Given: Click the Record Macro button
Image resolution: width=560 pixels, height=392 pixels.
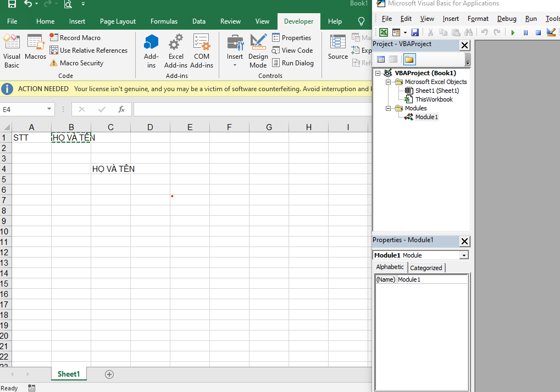Looking at the screenshot, I should tap(75, 38).
